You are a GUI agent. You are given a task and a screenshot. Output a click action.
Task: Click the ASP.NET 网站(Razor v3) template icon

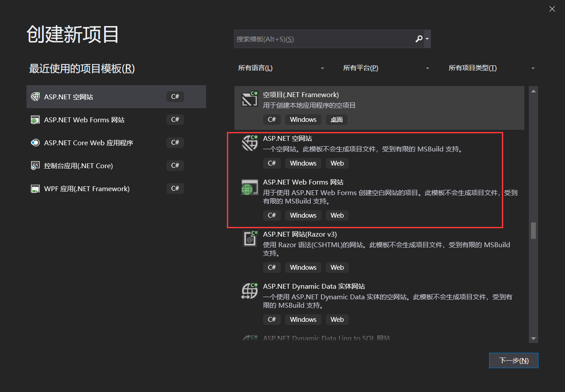250,239
